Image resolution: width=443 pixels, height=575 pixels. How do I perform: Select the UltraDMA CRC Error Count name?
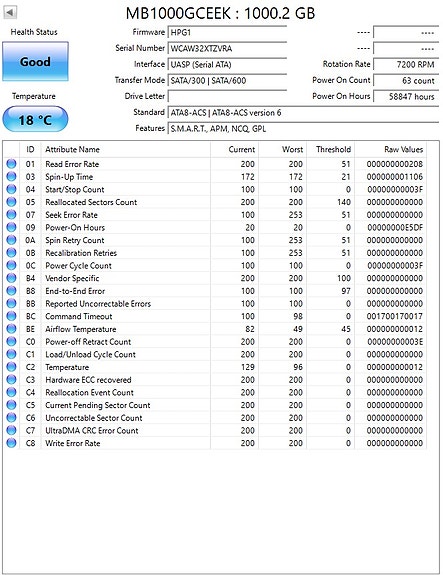pyautogui.click(x=92, y=431)
